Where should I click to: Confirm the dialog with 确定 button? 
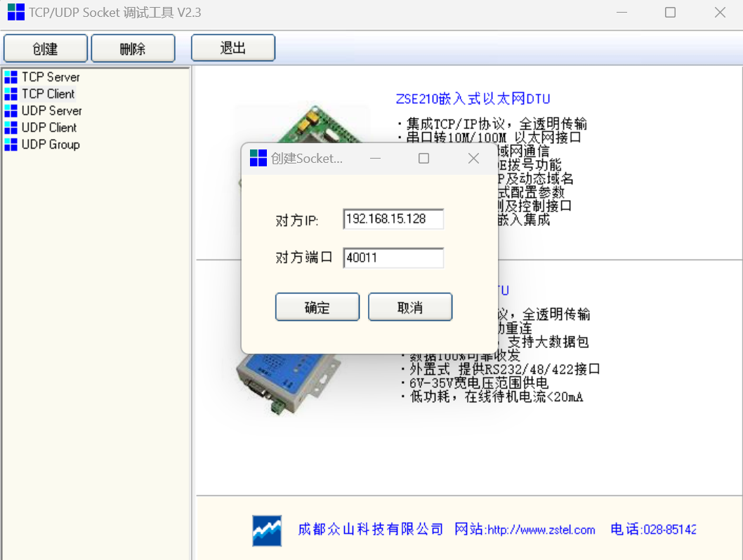317,307
